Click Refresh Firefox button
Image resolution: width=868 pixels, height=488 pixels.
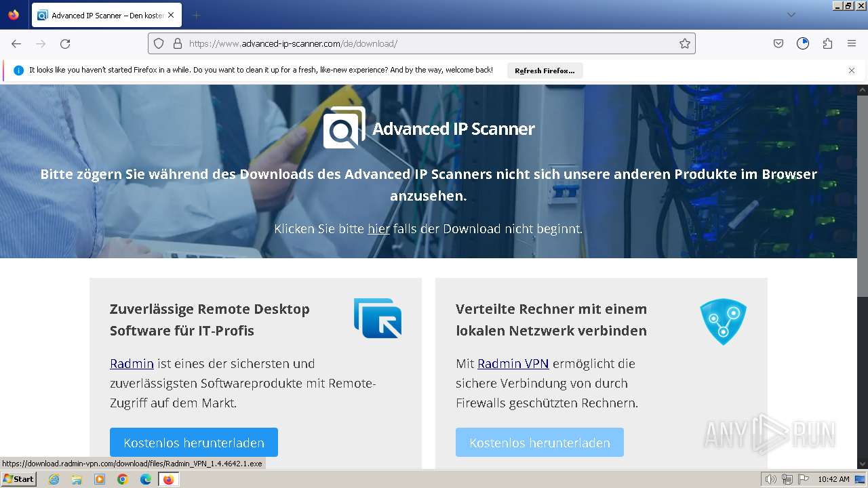(x=545, y=70)
